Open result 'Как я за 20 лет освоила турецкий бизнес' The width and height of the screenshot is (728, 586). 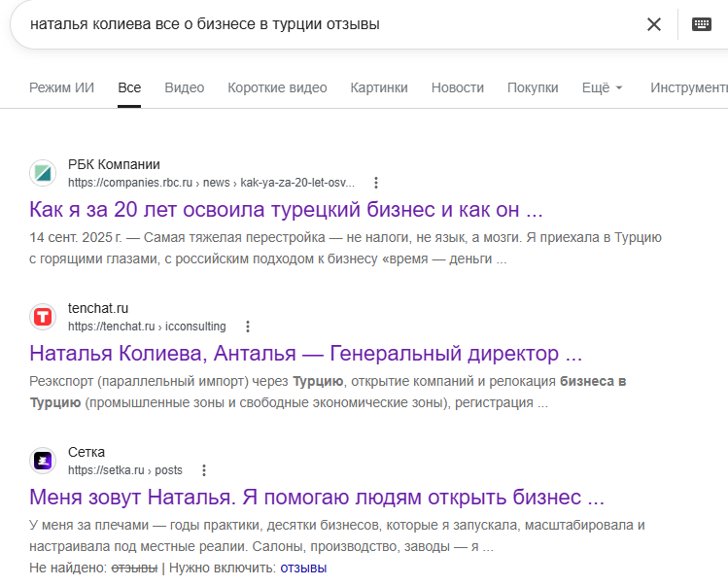pyautogui.click(x=286, y=210)
